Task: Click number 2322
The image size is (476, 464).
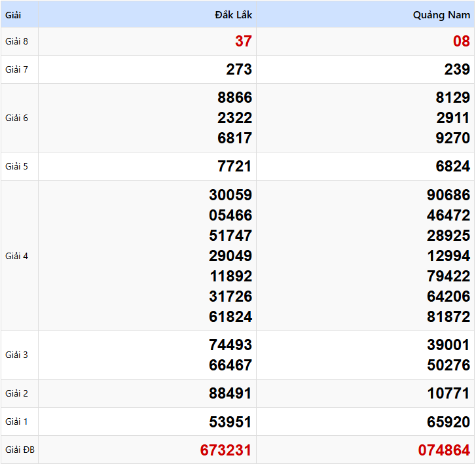Action: [234, 118]
